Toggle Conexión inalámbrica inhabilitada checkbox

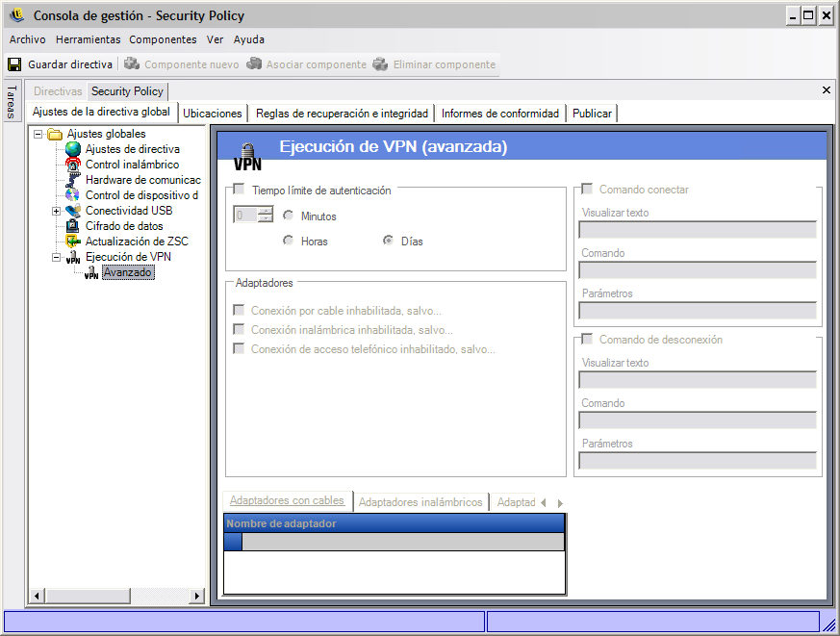tap(239, 329)
